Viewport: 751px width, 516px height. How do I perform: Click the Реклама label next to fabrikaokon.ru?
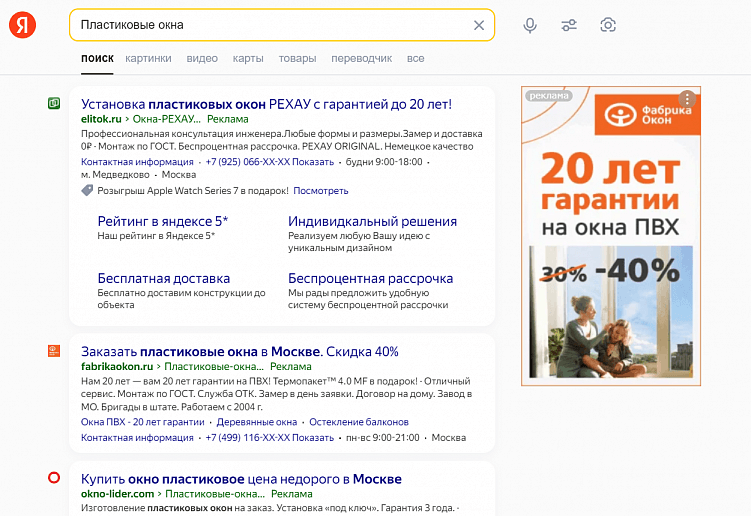[x=291, y=367]
